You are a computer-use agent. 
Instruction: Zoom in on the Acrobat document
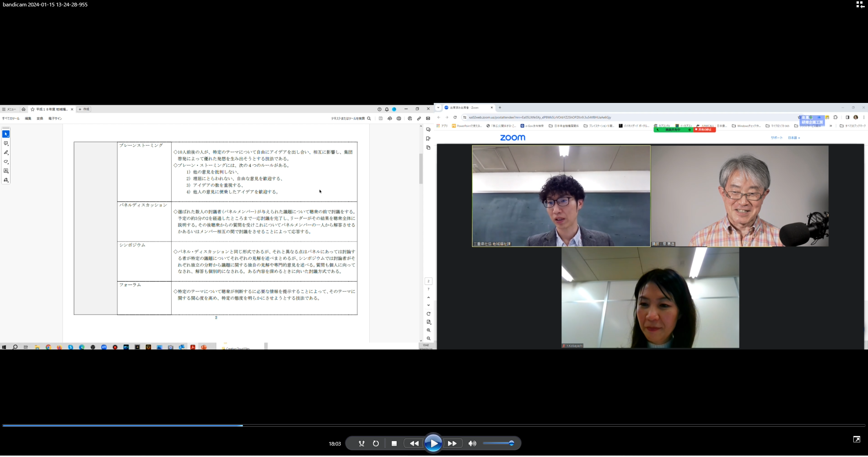pos(428,330)
